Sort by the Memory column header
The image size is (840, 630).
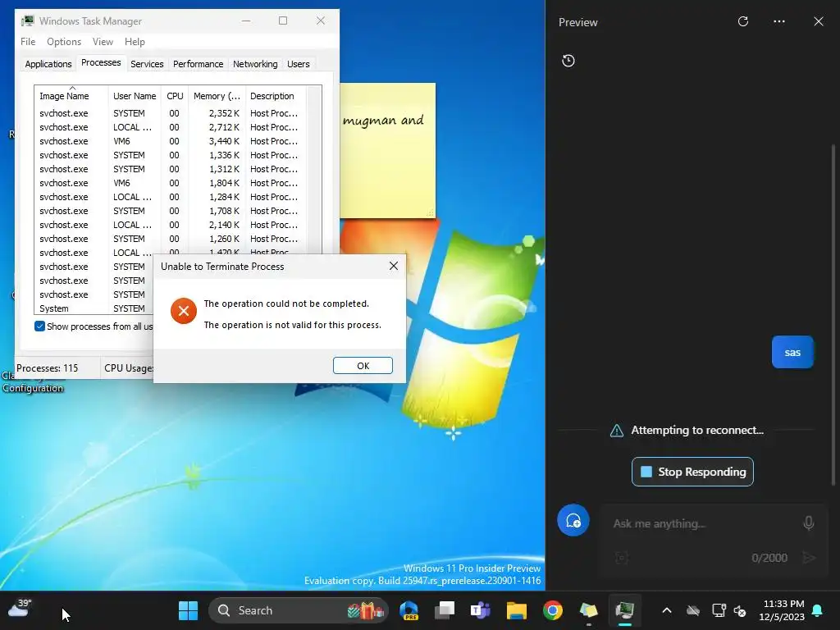pos(217,96)
